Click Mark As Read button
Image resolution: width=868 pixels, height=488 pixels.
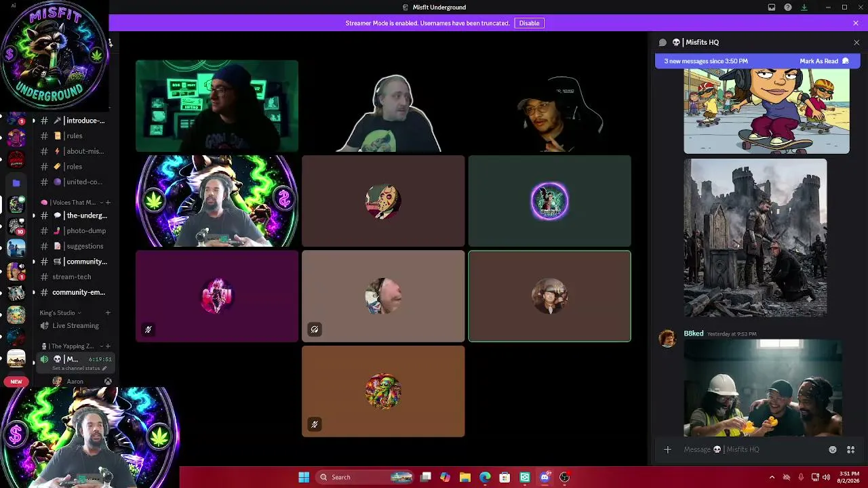point(824,61)
